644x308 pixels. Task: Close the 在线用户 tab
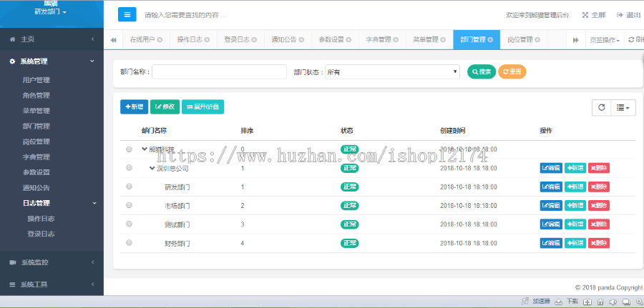(160, 40)
